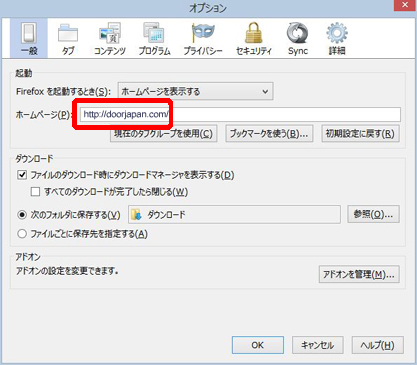Open the Sync settings panel

(x=298, y=38)
